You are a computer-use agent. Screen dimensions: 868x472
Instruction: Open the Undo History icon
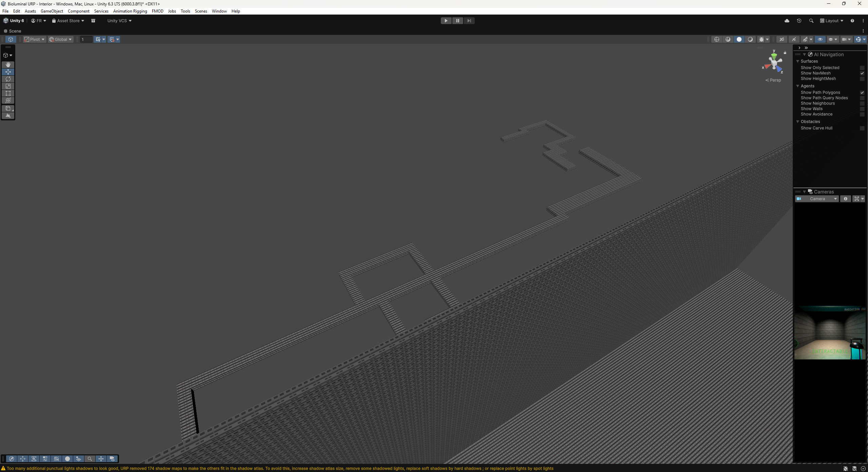coord(799,21)
